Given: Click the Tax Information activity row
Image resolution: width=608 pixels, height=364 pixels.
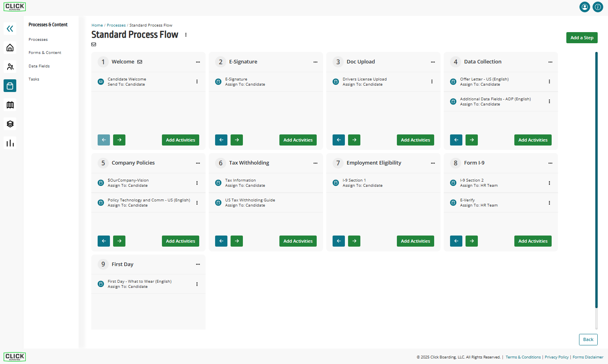Looking at the screenshot, I should click(266, 183).
